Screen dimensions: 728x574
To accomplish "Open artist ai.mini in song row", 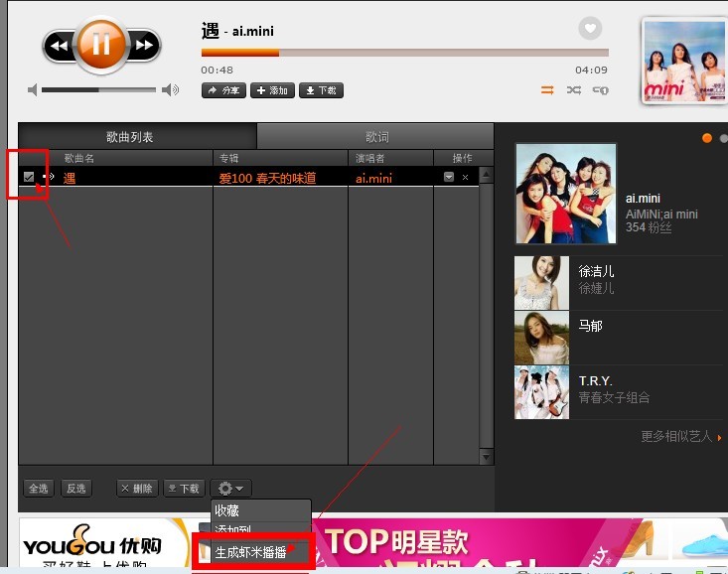I will [373, 178].
